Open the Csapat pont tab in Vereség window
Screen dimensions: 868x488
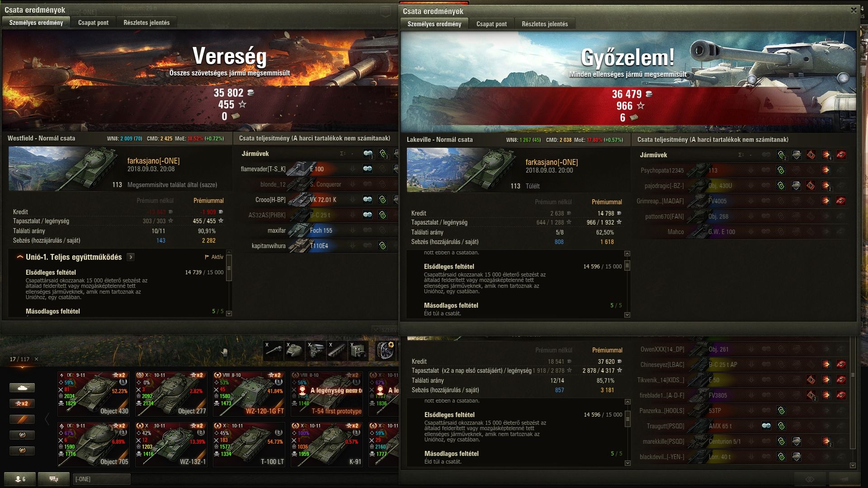[93, 23]
